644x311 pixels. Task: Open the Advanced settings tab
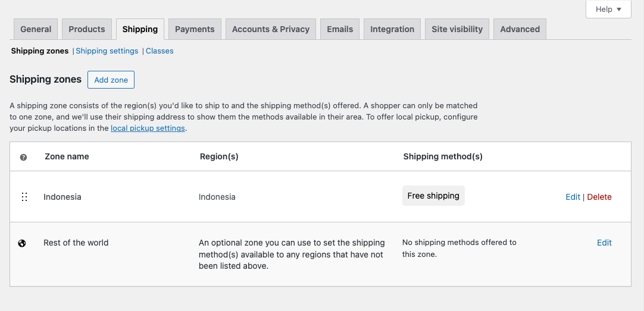(x=520, y=29)
